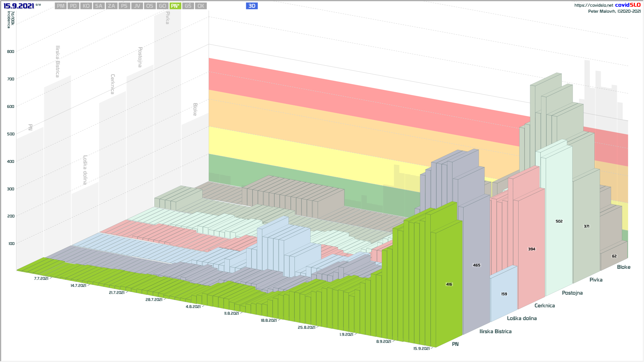
Task: Select the GO region tab
Action: click(162, 6)
